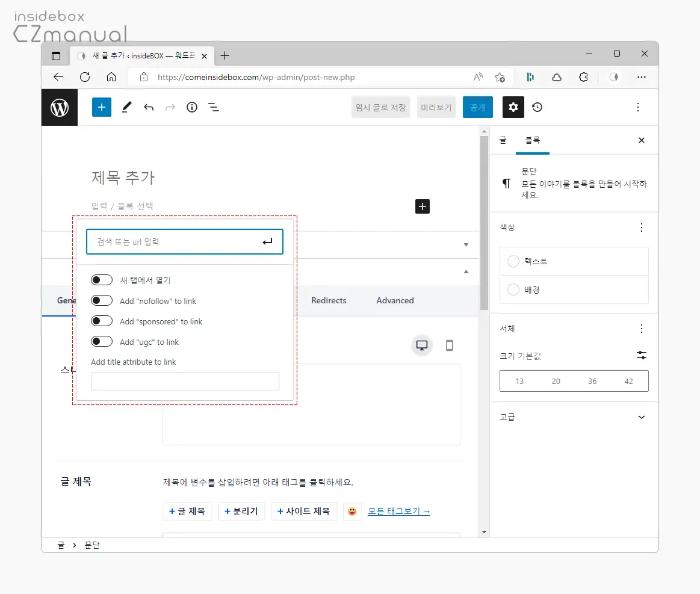The width and height of the screenshot is (700, 594).
Task: Select font size 42
Action: pos(628,381)
